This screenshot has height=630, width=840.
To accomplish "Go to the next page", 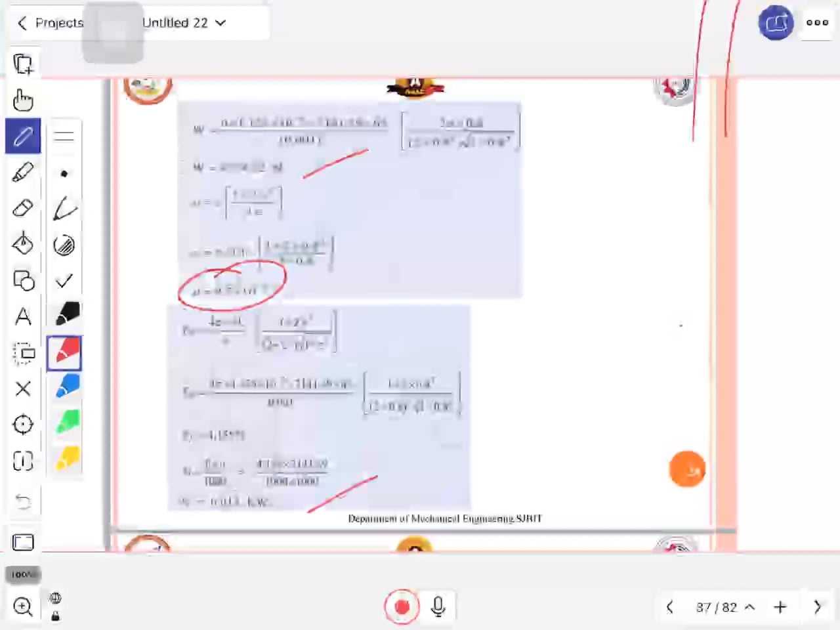I will tap(817, 607).
